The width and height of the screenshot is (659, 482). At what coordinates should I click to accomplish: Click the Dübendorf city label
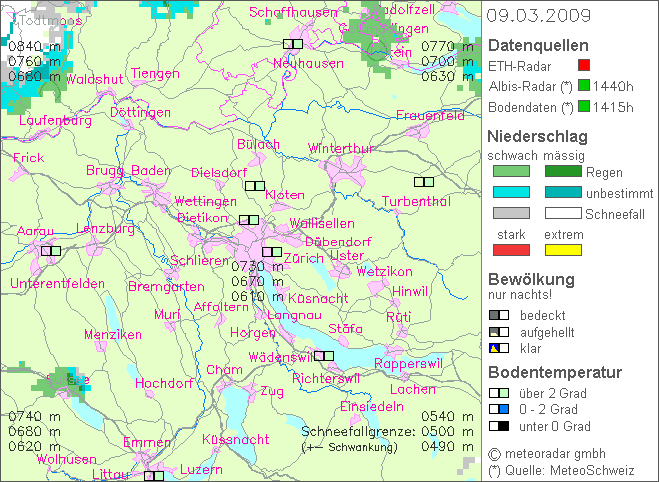pyautogui.click(x=338, y=242)
